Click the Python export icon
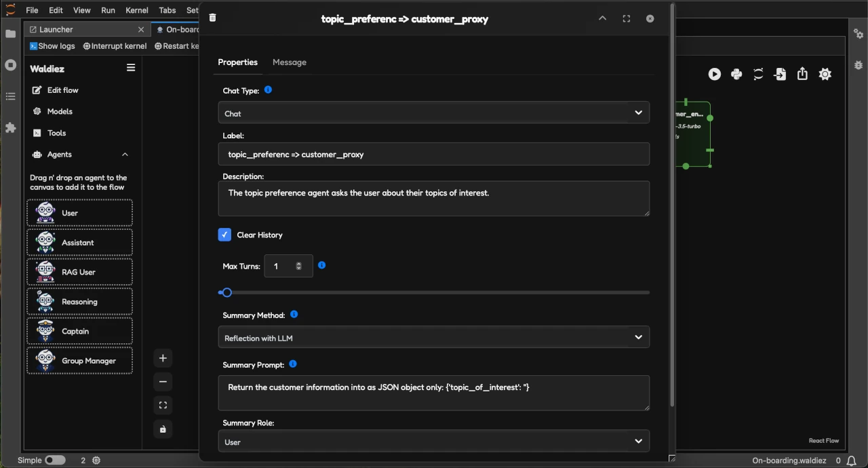This screenshot has width=868, height=468. (736, 75)
